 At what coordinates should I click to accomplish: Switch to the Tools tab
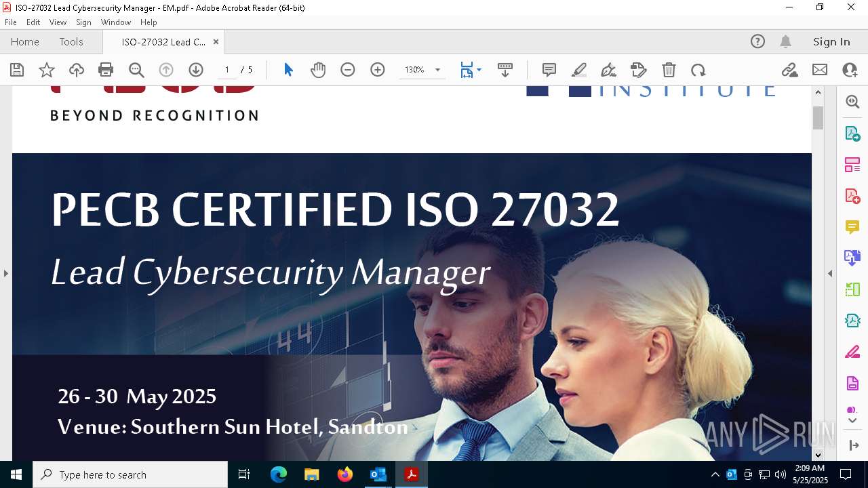click(71, 41)
